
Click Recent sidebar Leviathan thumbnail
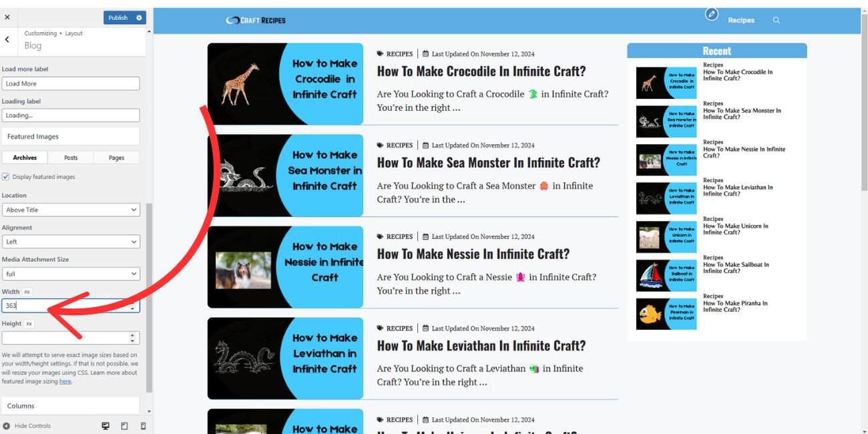666,198
